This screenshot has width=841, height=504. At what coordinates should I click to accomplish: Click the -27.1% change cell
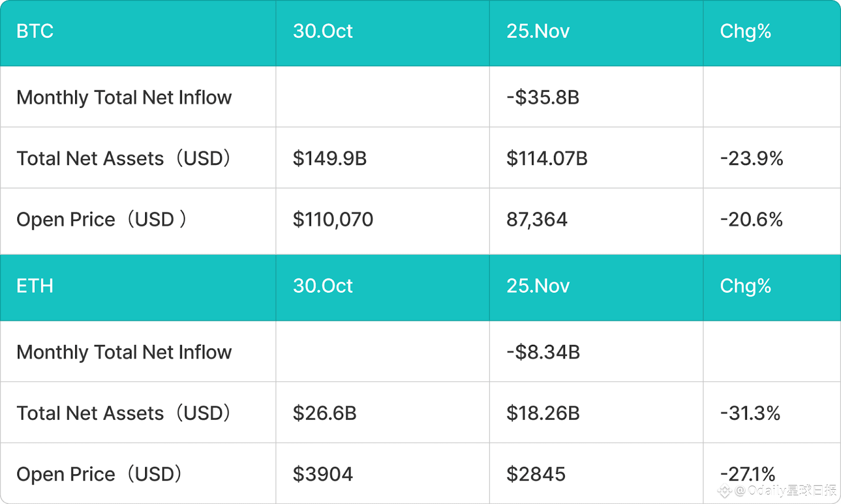[x=747, y=473]
